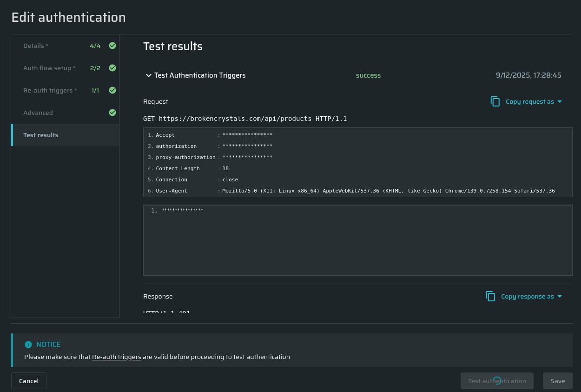Image resolution: width=581 pixels, height=392 pixels.
Task: Select the proxy-authorization header row
Action: click(x=358, y=157)
